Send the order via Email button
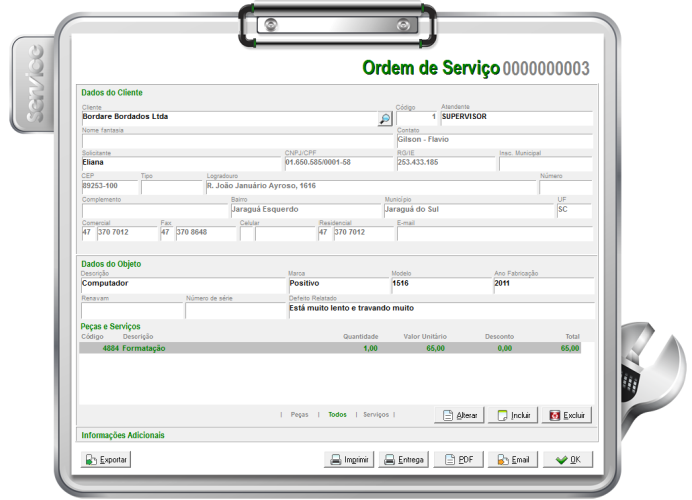 coord(512,460)
